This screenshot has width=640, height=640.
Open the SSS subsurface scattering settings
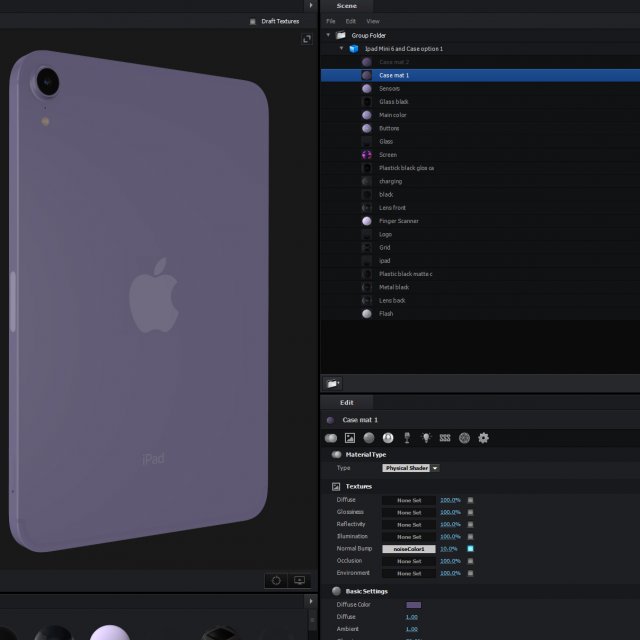point(445,438)
